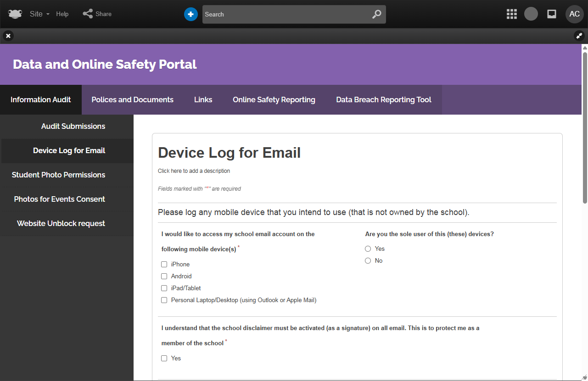Enable the iPad/Tablet checkbox
Viewport: 588px width, 381px height.
point(164,288)
